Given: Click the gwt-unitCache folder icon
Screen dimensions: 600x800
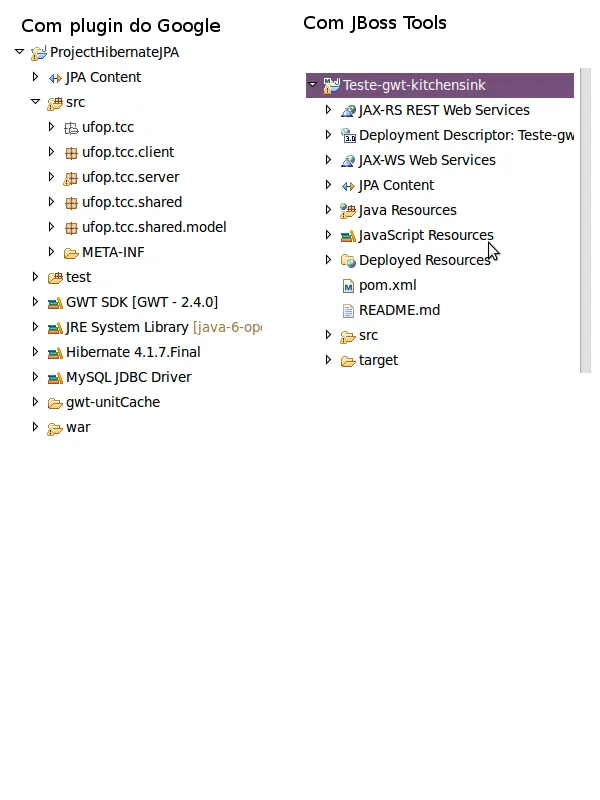Looking at the screenshot, I should [55, 404].
